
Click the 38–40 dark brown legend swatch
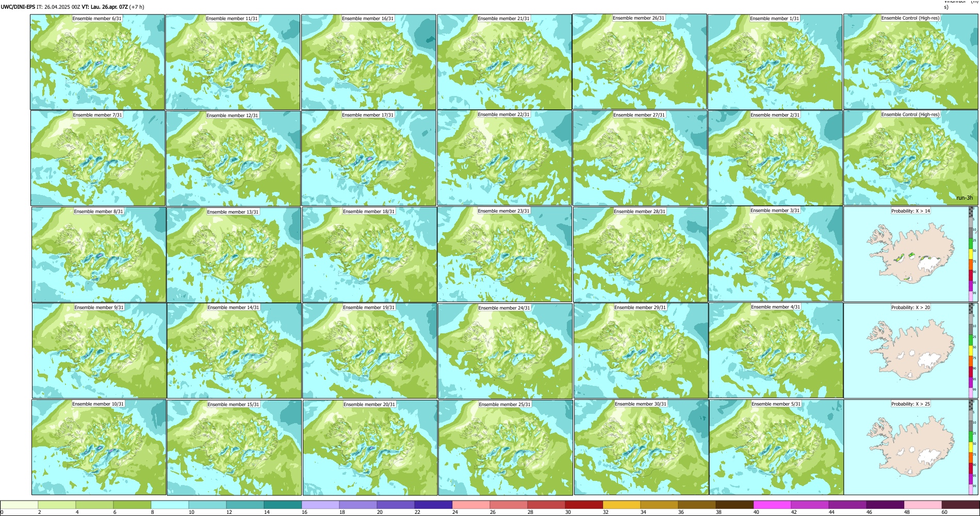[734, 505]
